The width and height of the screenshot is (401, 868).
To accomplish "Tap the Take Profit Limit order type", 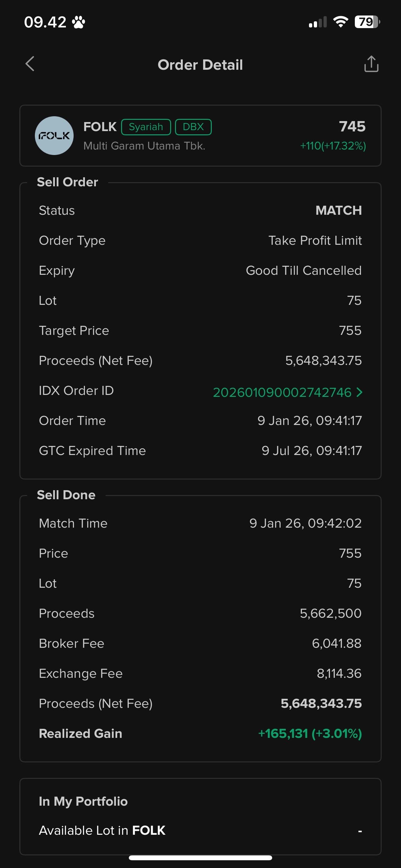I will pos(315,241).
